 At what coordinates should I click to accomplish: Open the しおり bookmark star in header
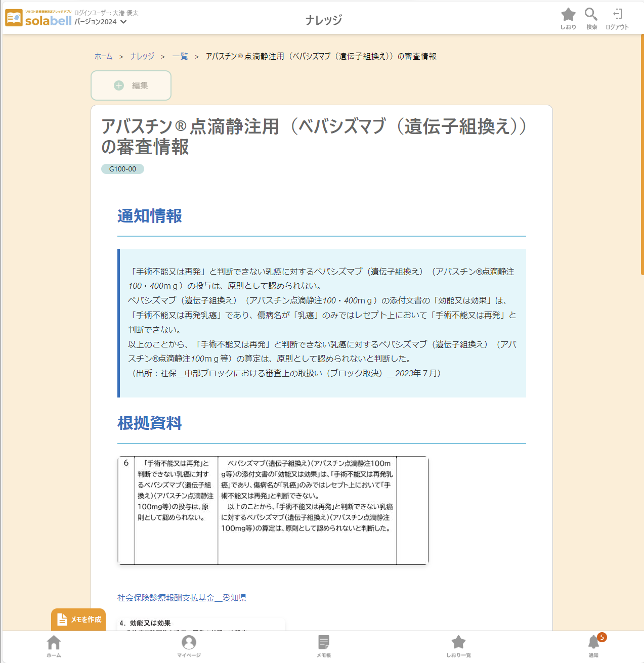(568, 15)
